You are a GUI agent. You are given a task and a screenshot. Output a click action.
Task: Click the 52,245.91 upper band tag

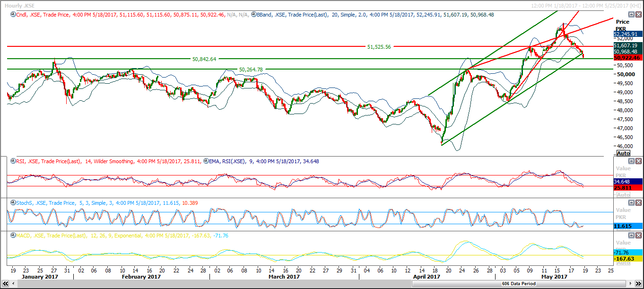628,34
